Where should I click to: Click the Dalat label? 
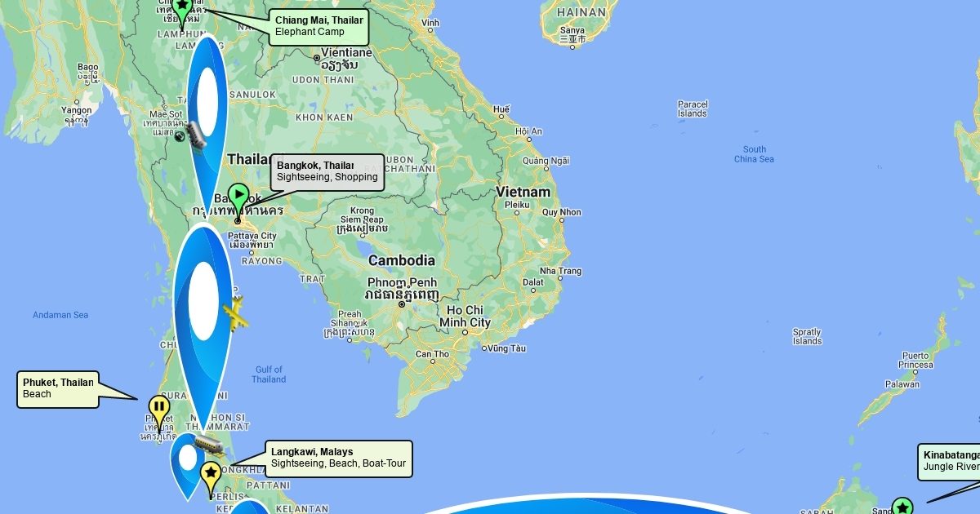click(x=532, y=282)
